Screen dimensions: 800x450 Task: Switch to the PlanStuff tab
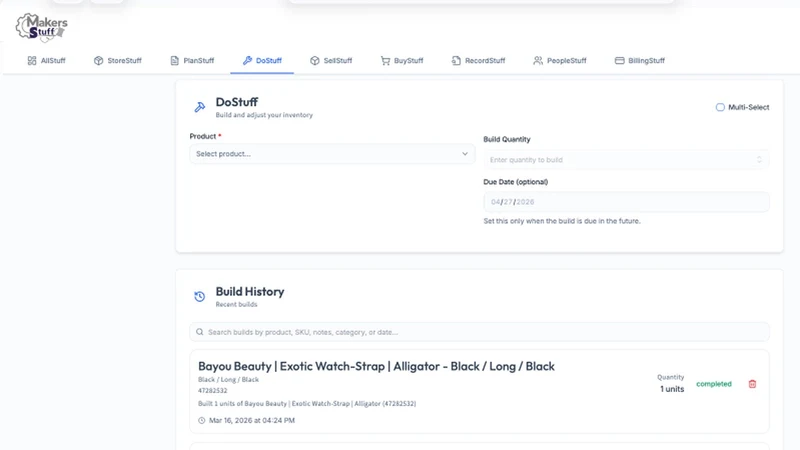coord(192,61)
